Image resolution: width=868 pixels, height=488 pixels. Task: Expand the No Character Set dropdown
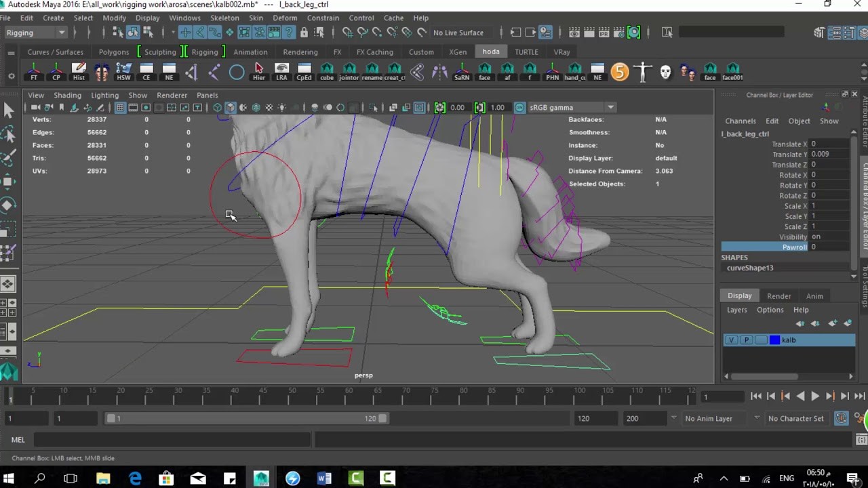796,418
